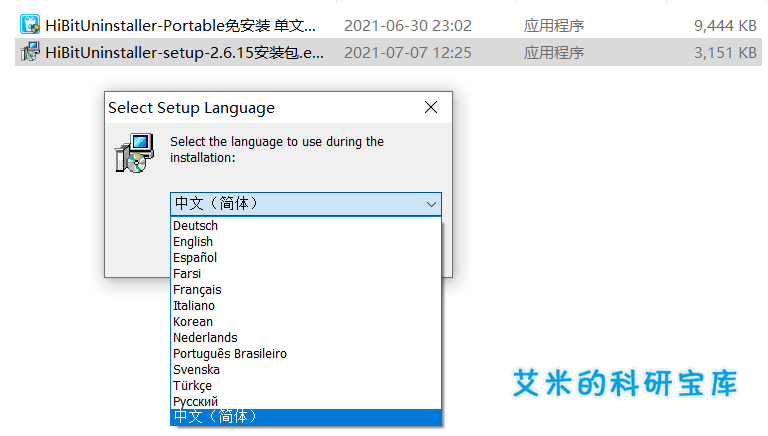Choose Nederlands from the list

205,338
